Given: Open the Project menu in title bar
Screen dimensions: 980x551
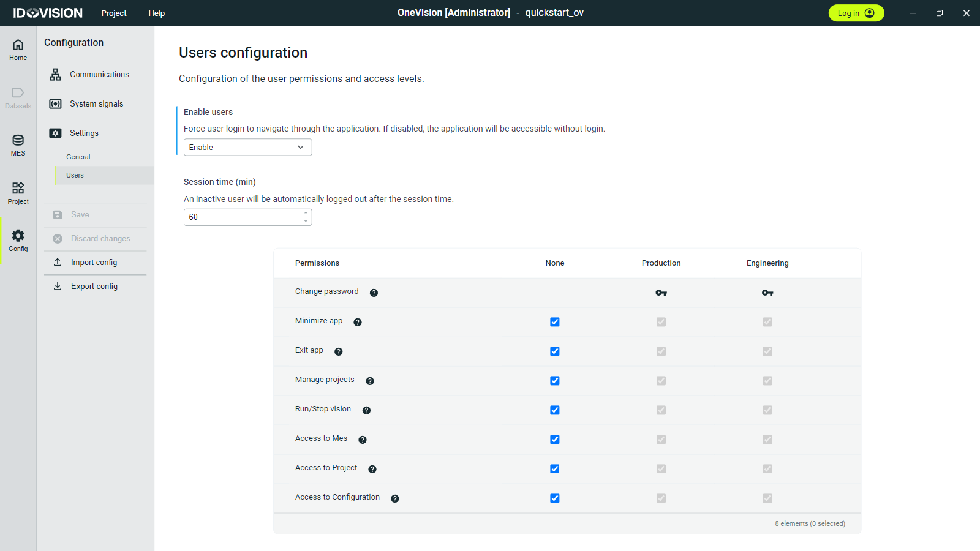Looking at the screenshot, I should tap(114, 13).
